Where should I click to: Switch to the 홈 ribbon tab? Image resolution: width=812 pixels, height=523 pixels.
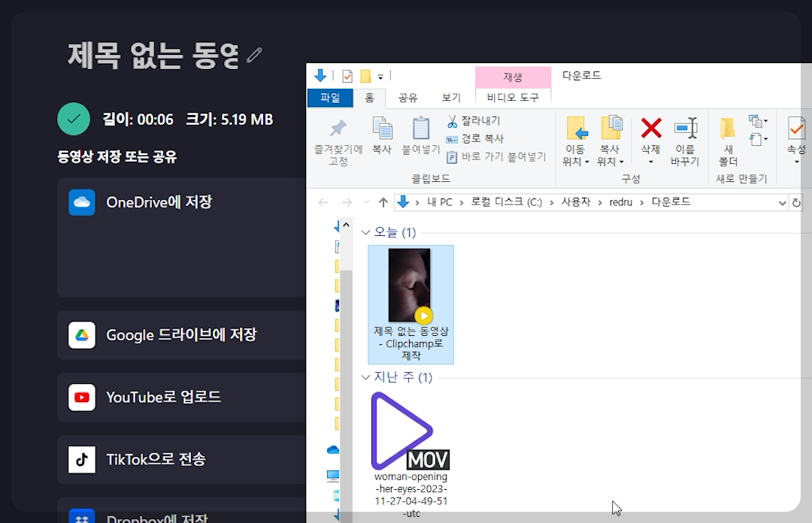tap(369, 98)
